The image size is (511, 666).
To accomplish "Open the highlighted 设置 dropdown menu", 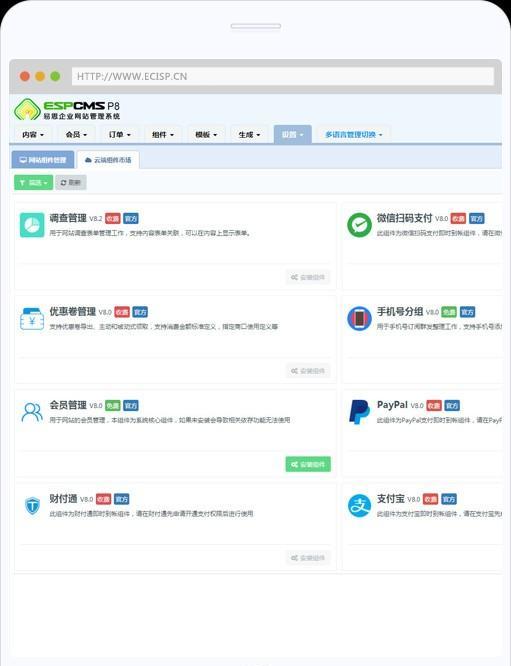I will point(293,135).
